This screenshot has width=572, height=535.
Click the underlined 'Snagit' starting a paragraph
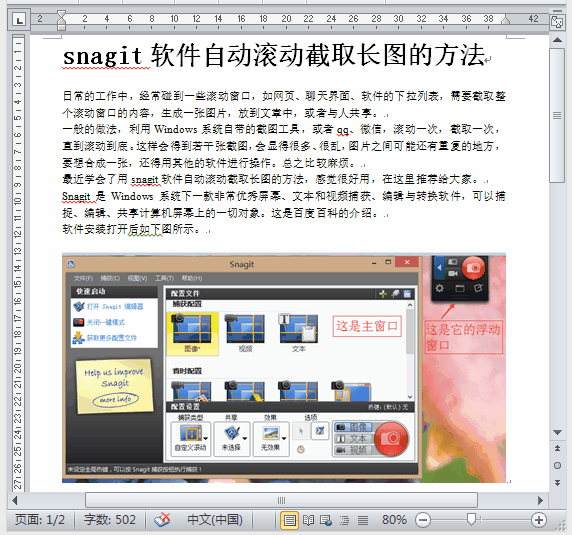coord(76,196)
